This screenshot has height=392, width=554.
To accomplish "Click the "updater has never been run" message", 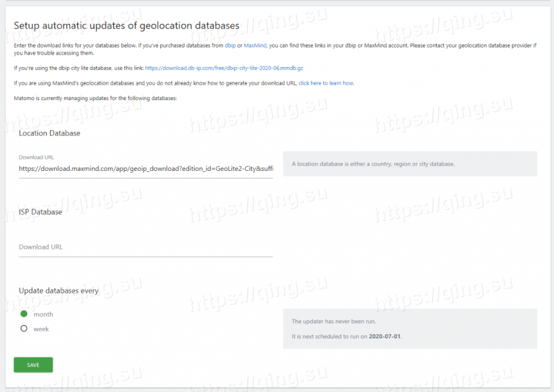I will (330, 322).
